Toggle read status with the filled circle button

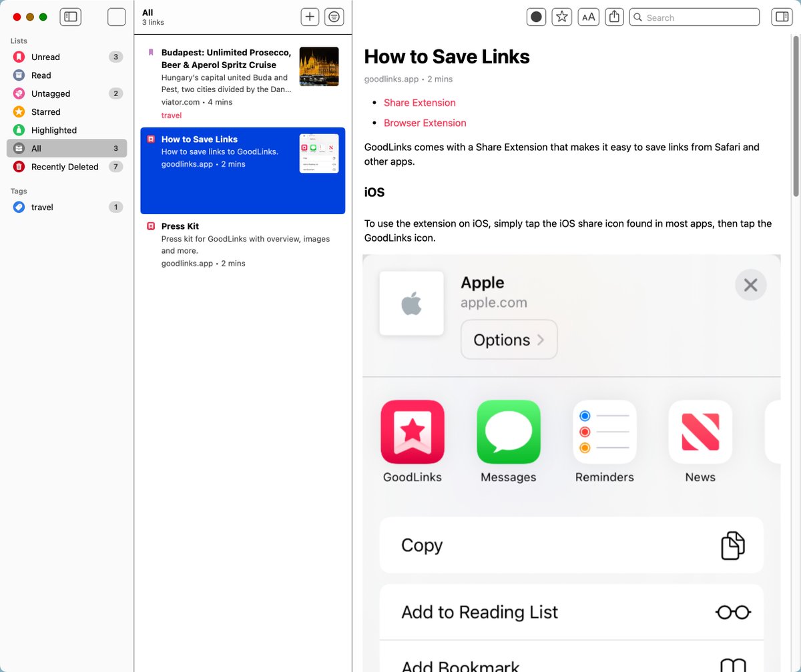(x=536, y=17)
